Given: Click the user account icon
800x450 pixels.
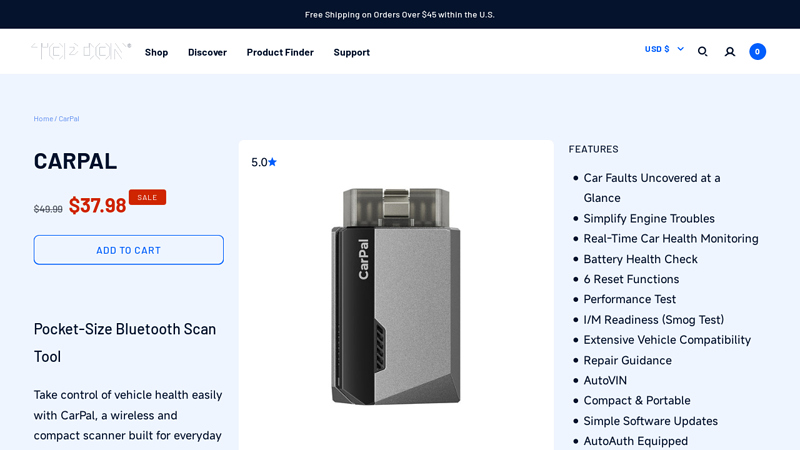Looking at the screenshot, I should click(730, 51).
